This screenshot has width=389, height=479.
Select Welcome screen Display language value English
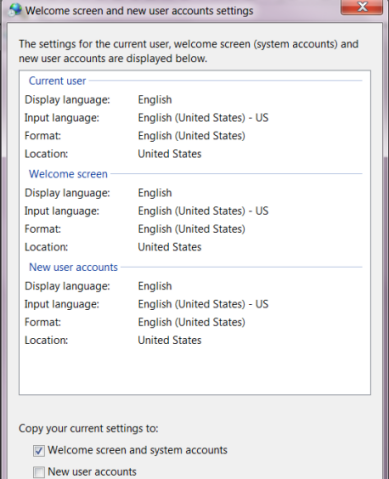[x=155, y=193]
